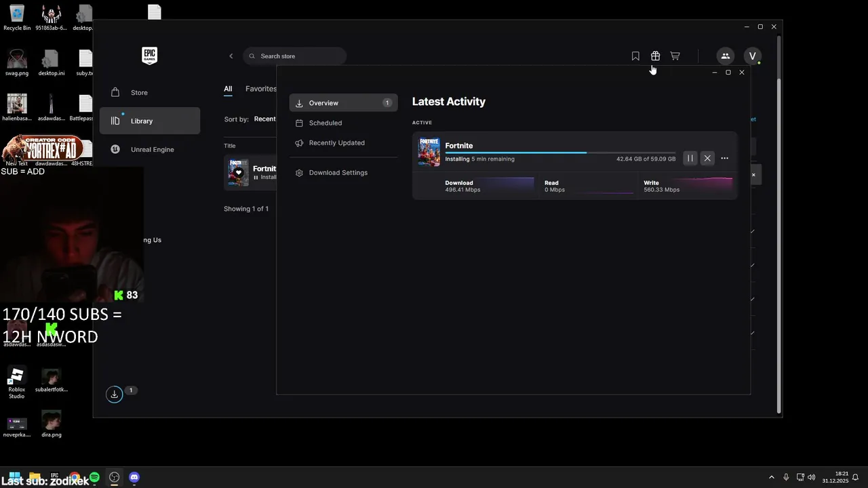Go back using the arrow beside search
The height and width of the screenshot is (488, 868).
coord(231,56)
